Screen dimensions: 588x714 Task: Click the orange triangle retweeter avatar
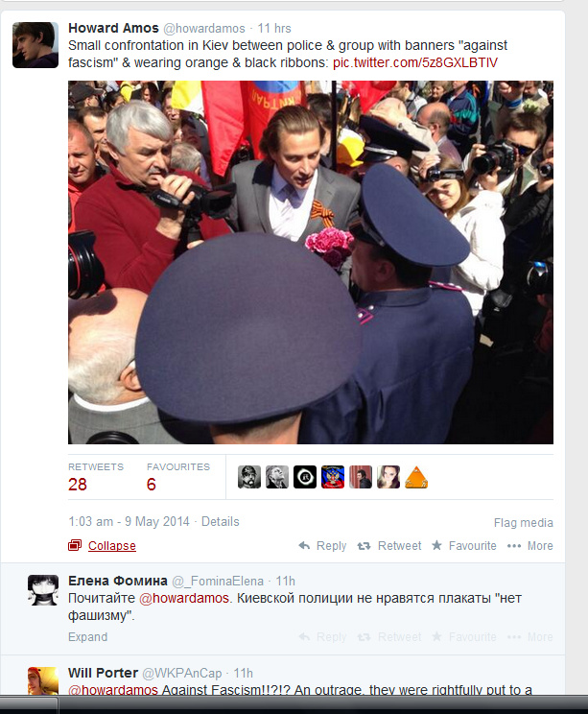pyautogui.click(x=416, y=477)
